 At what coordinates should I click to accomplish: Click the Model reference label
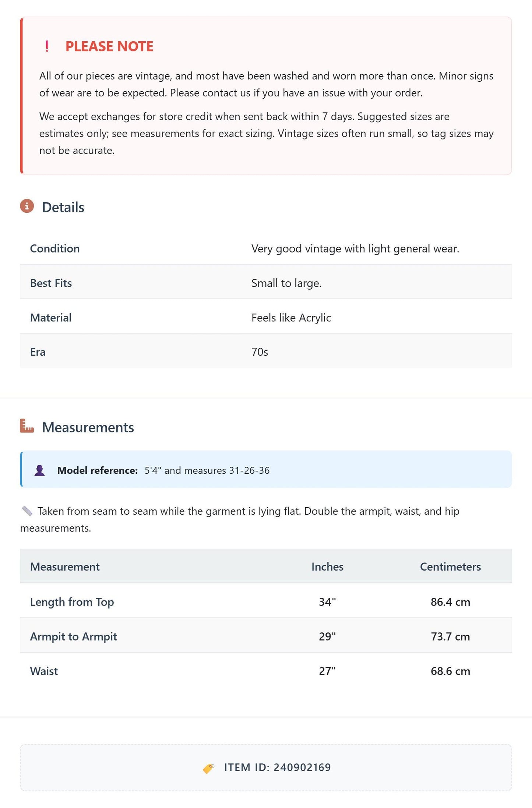pyautogui.click(x=98, y=470)
